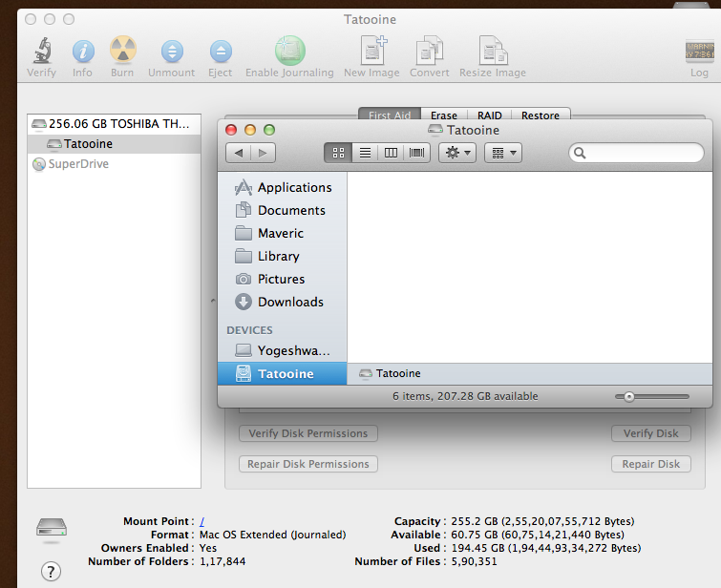The image size is (721, 588).
Task: Switch Finder to icon view
Action: pyautogui.click(x=338, y=153)
